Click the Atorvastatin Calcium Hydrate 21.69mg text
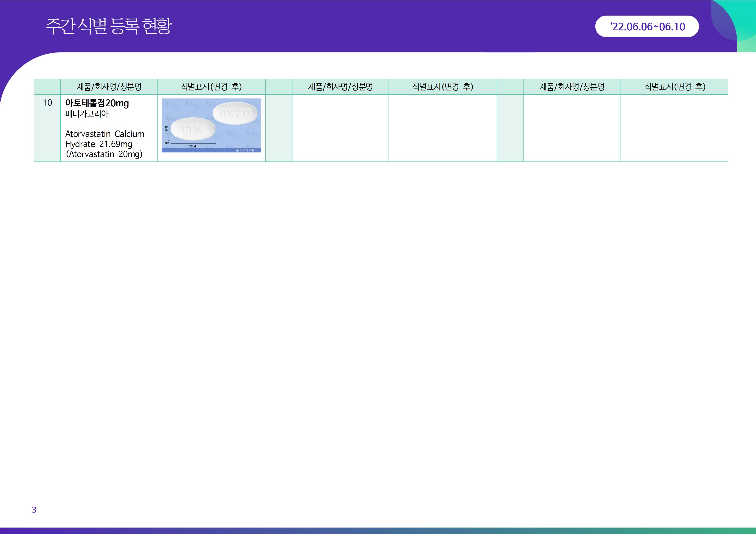The height and width of the screenshot is (534, 756). (x=105, y=139)
